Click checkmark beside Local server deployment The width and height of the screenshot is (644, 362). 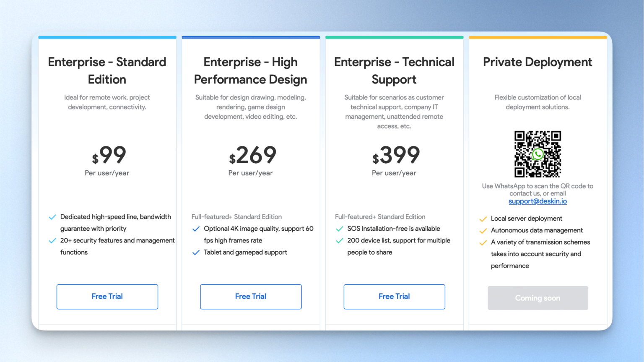[x=483, y=219]
